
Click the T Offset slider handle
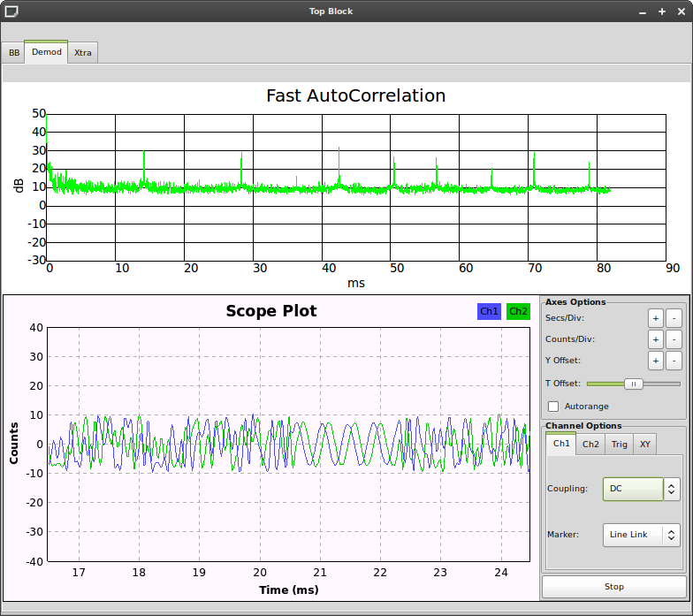[633, 384]
